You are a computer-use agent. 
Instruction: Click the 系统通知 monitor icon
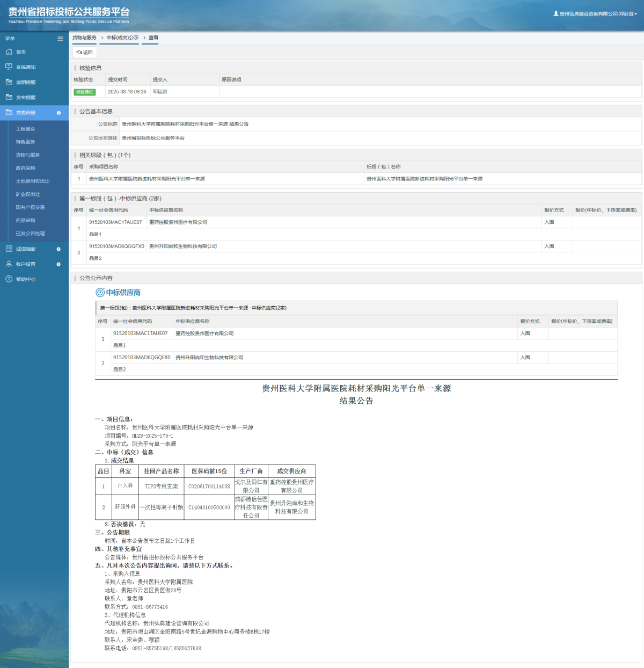(x=9, y=67)
